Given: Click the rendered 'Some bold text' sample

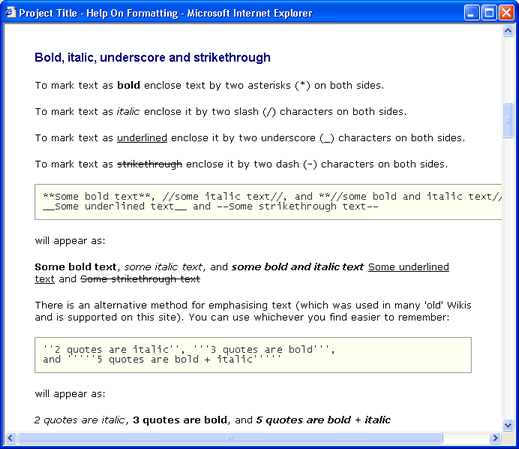Looking at the screenshot, I should (76, 267).
